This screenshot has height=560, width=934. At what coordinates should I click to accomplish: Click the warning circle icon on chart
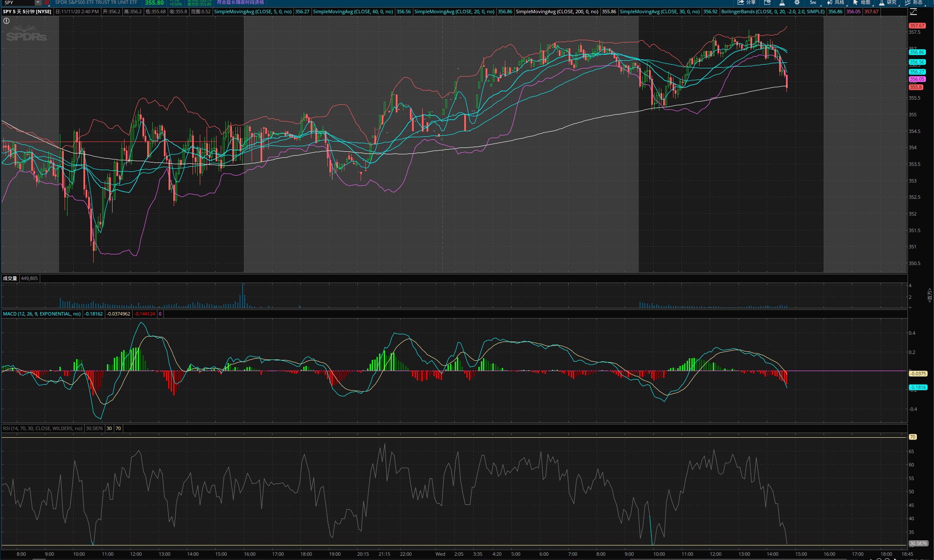pyautogui.click(x=6, y=21)
